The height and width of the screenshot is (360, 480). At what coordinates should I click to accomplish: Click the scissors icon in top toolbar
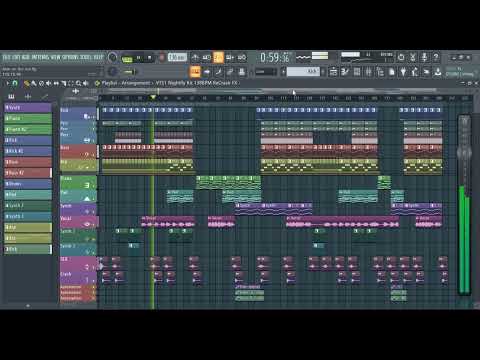413,57
